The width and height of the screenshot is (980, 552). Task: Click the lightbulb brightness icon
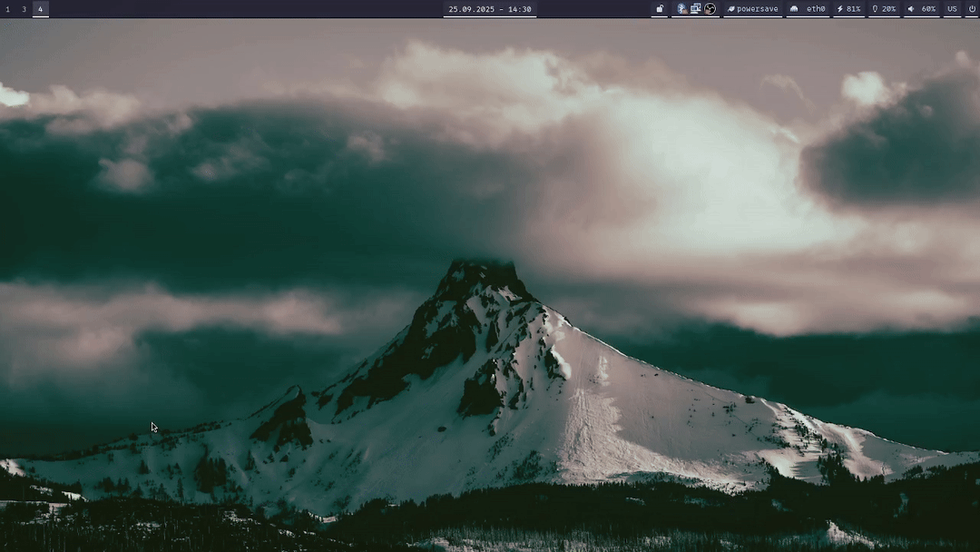875,9
